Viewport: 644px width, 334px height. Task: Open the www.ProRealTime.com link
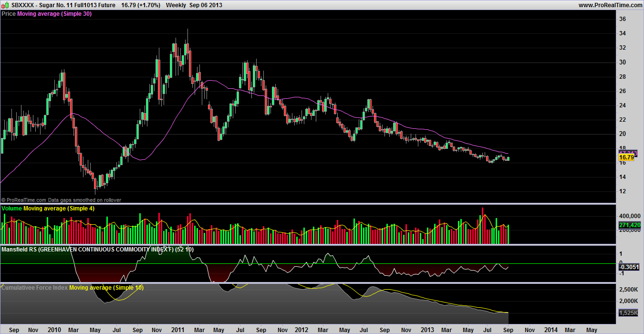click(x=609, y=5)
